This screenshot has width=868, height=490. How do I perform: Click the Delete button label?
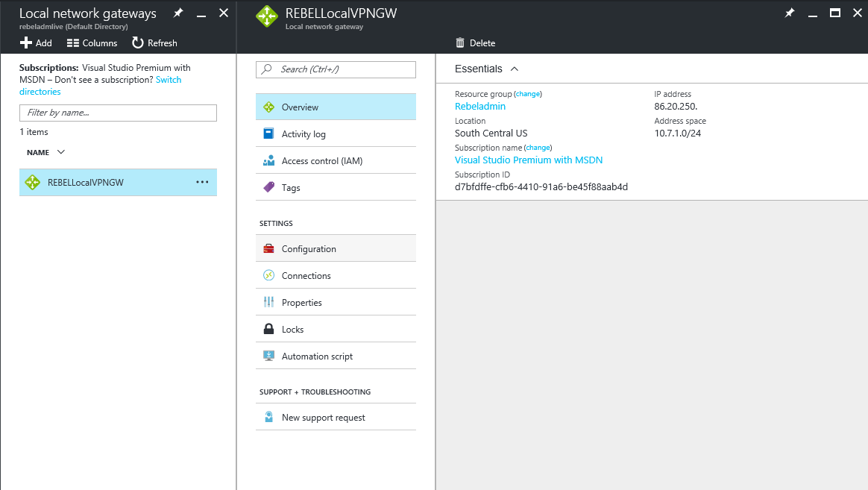tap(482, 43)
